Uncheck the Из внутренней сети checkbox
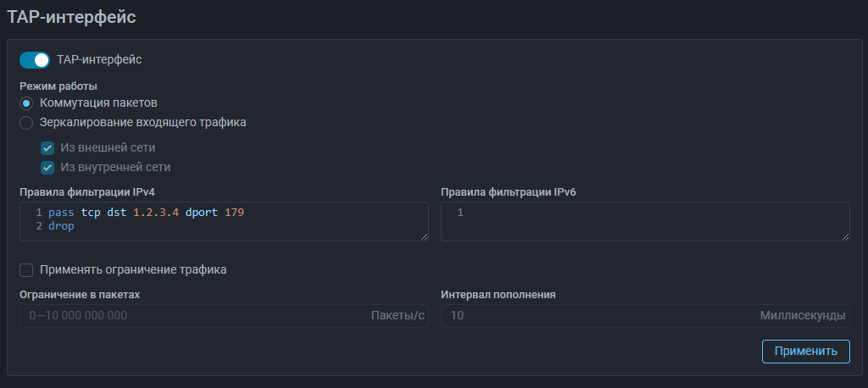868x388 pixels. (47, 167)
